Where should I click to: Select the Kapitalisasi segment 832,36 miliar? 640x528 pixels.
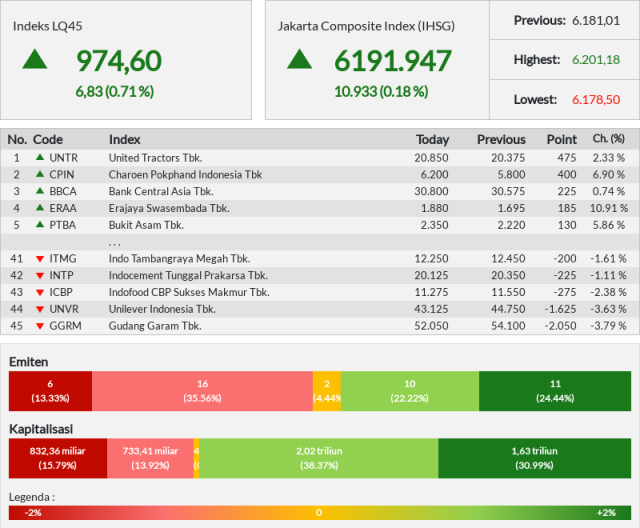[58, 458]
